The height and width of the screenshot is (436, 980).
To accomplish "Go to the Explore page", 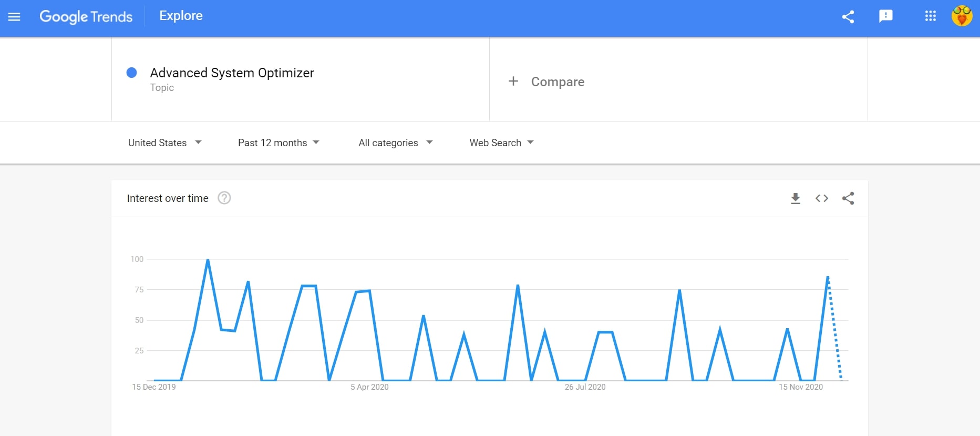I will [181, 15].
